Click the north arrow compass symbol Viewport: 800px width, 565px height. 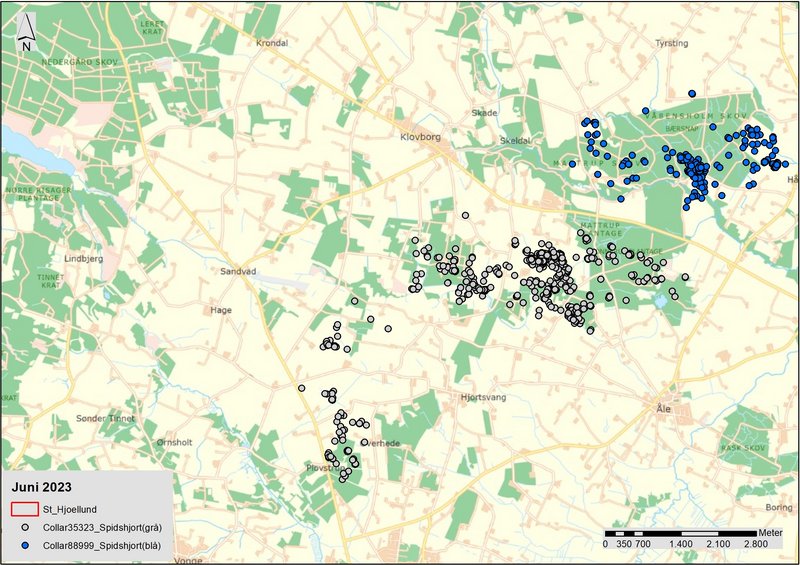coord(27,33)
